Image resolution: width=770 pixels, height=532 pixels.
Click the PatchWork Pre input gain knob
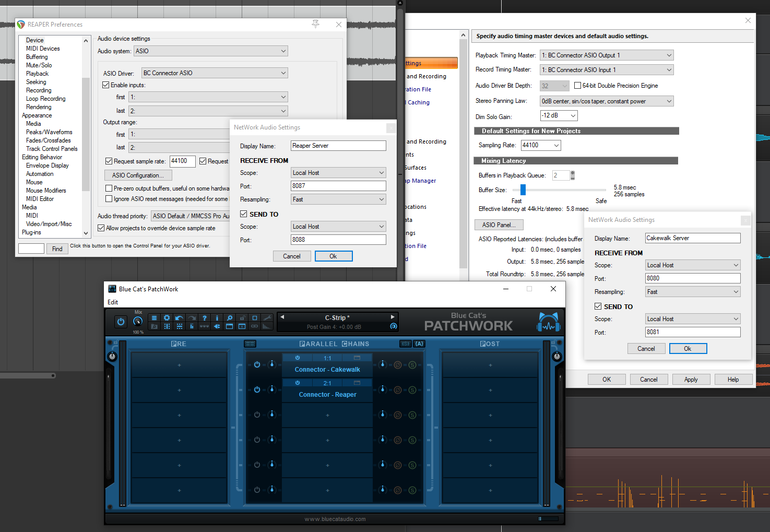pyautogui.click(x=112, y=356)
